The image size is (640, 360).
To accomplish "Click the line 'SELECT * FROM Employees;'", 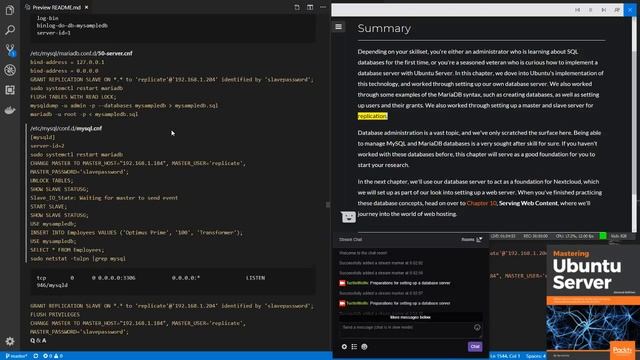I will [x=67, y=250].
